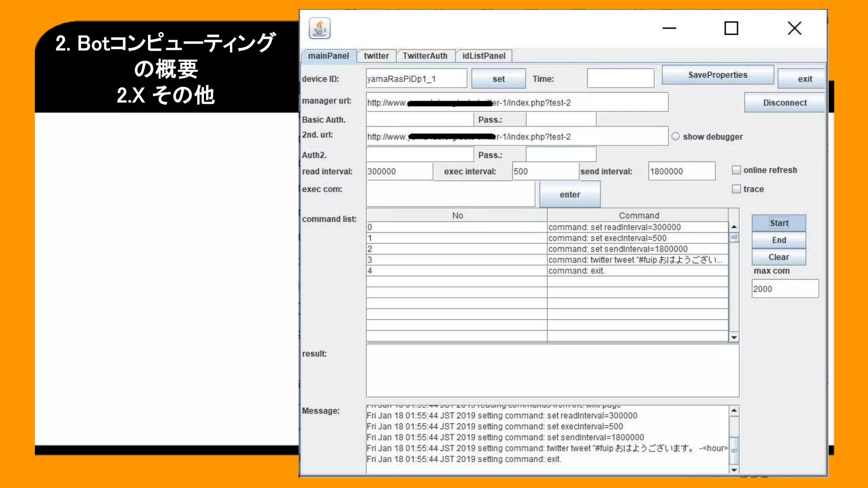Switch to the mainPanel tab
Screen dimensions: 868x488
coord(328,56)
